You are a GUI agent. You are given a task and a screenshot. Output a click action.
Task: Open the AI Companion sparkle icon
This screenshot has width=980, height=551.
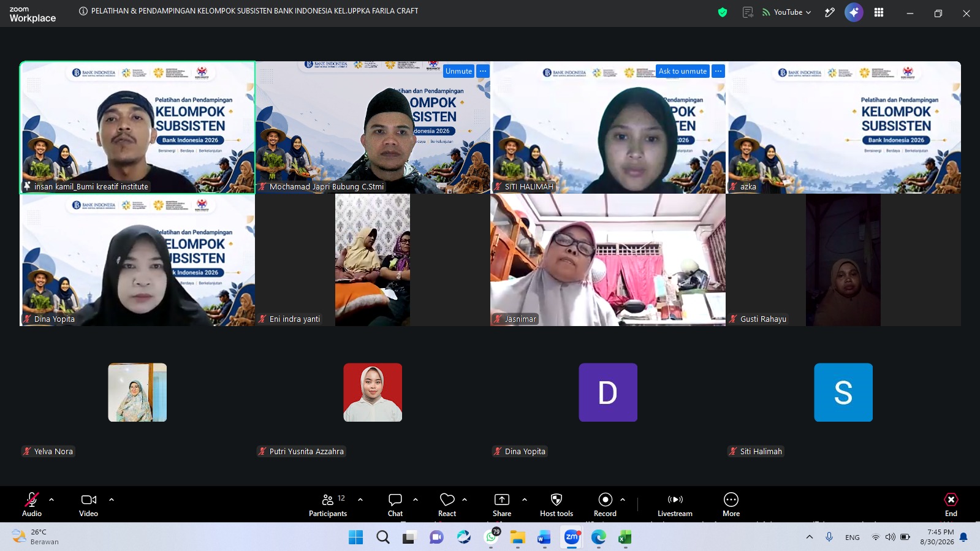(x=854, y=12)
